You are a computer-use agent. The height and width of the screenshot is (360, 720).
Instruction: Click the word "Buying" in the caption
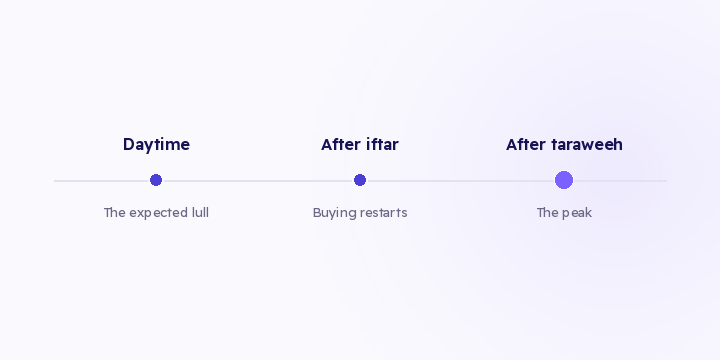pos(335,213)
